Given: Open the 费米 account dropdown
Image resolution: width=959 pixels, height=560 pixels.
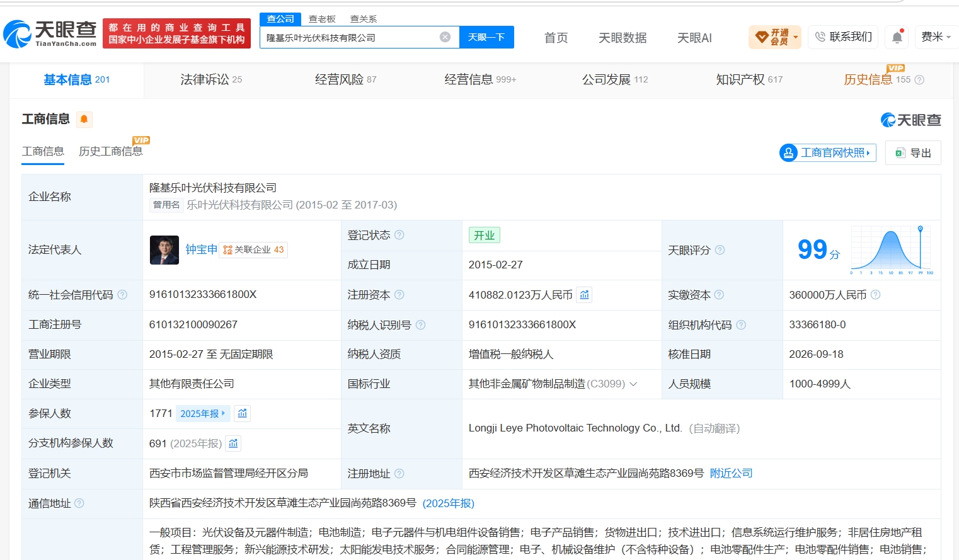Looking at the screenshot, I should pos(936,37).
